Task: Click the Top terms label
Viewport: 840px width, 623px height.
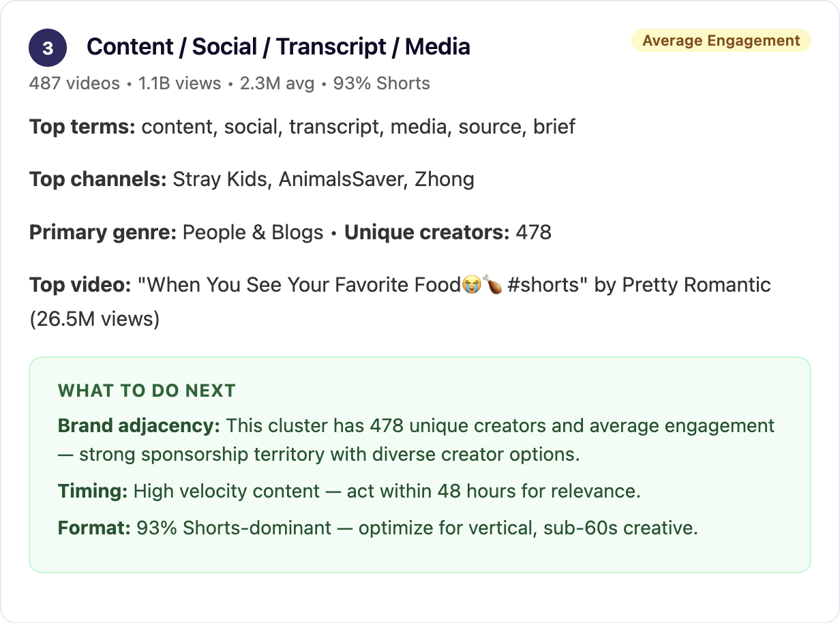Action: click(x=82, y=127)
